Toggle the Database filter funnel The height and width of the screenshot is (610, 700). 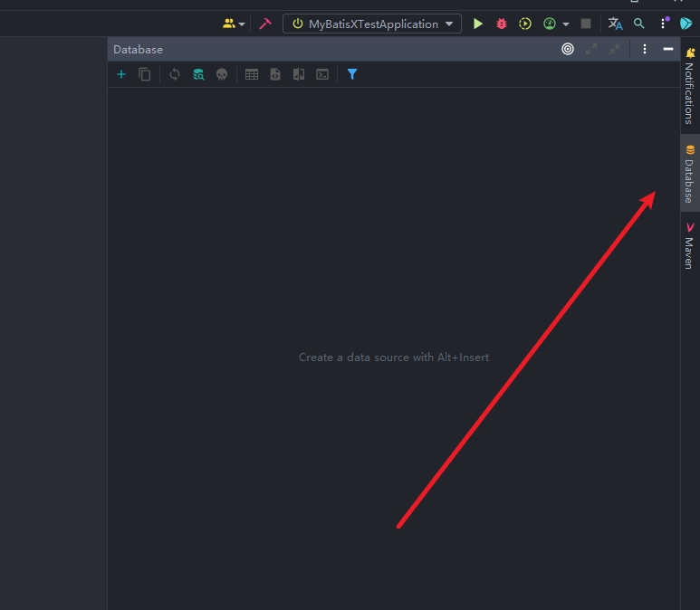pyautogui.click(x=352, y=74)
